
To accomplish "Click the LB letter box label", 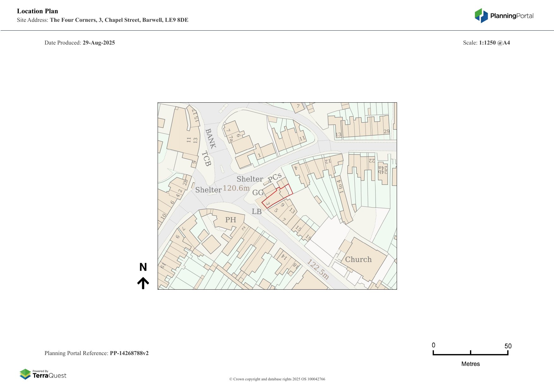I will (256, 212).
